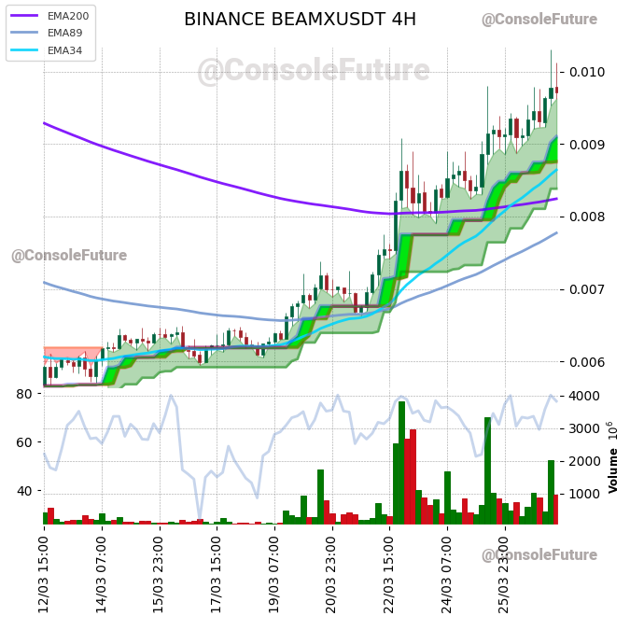This screenshot has width=644, height=644.
Task: Click the 24/03 07:00 time label
Action: pyautogui.click(x=446, y=575)
